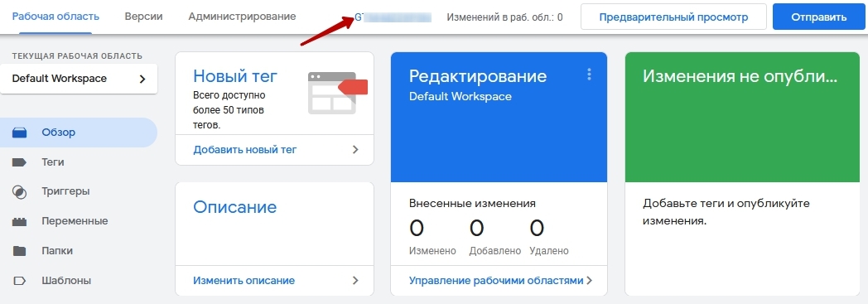Click the Редактирование card title
Screen dimensions: 868x304
(x=478, y=76)
